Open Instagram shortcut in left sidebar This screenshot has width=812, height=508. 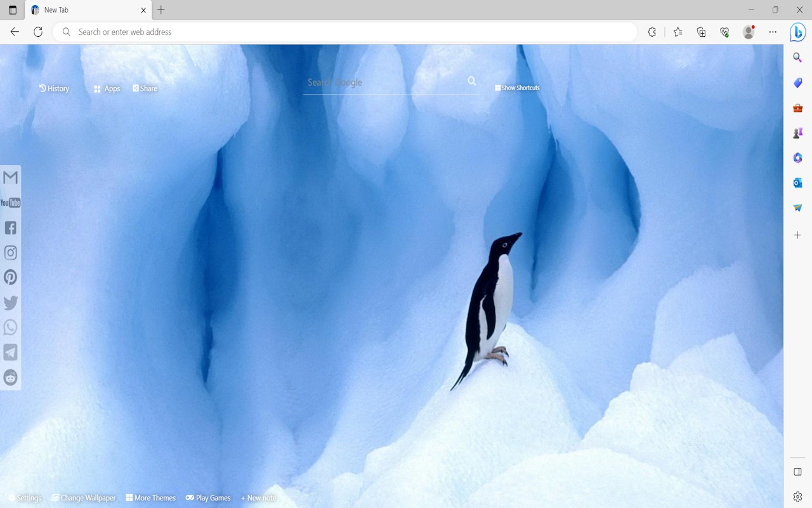(x=10, y=253)
